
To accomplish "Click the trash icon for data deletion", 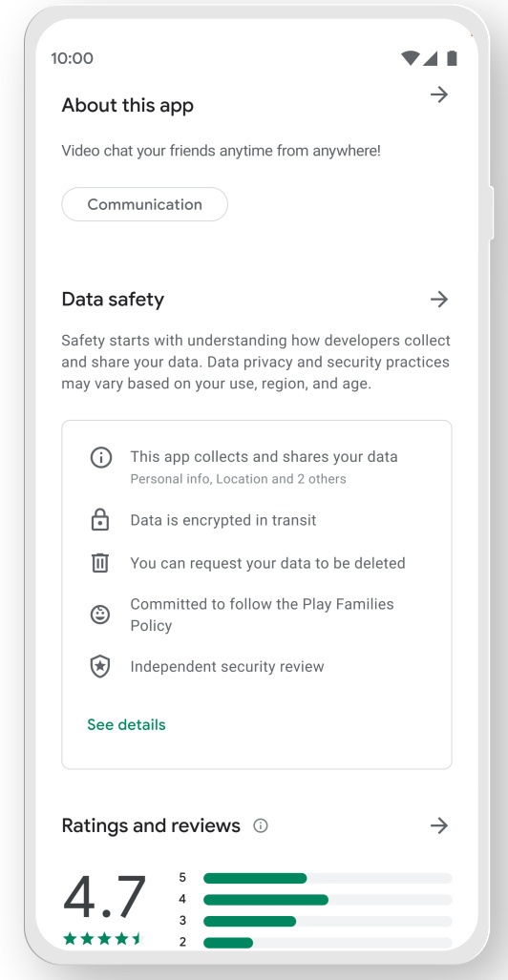I will coord(100,563).
